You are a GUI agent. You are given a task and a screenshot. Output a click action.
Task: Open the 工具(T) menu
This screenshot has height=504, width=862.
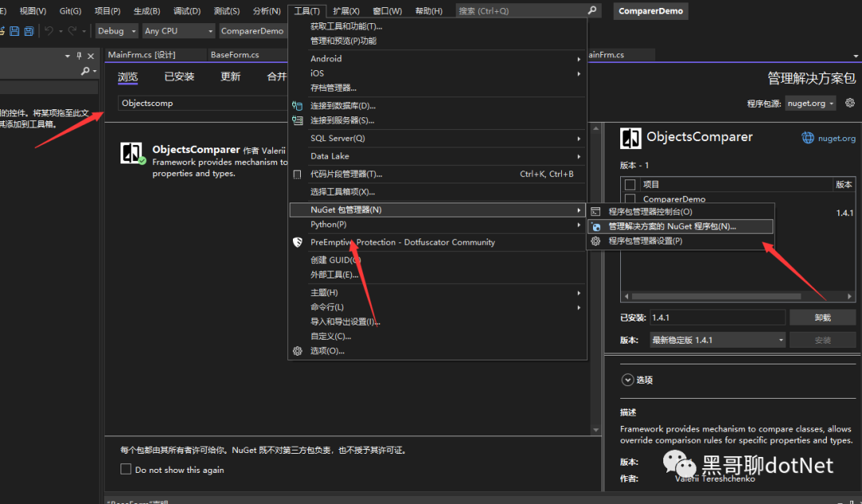[x=306, y=11]
